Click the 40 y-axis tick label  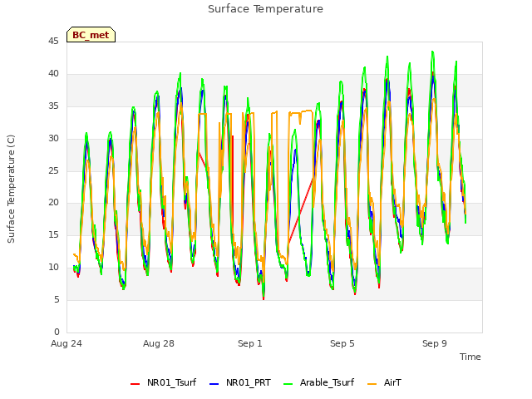(53, 74)
